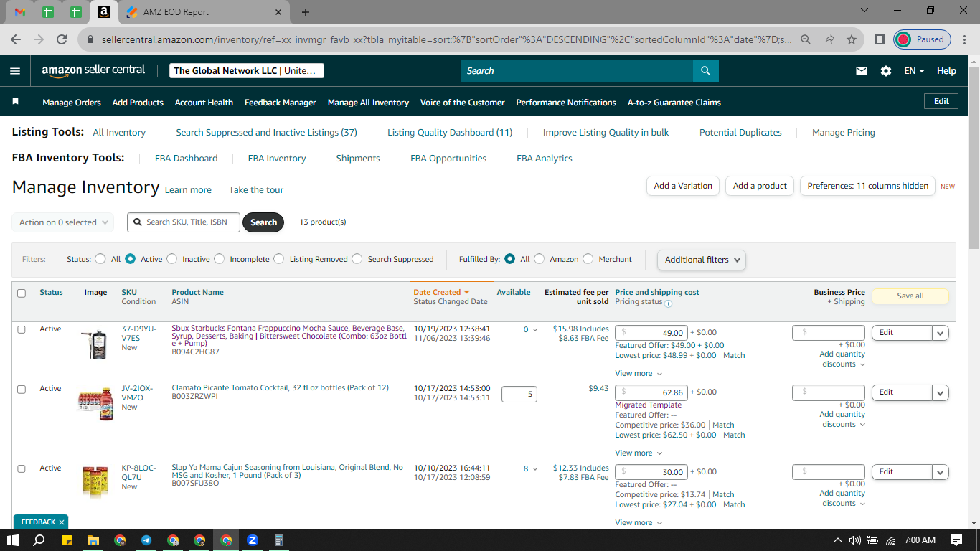The height and width of the screenshot is (551, 980).
Task: Switch to the Gmail browser tab
Action: [20, 12]
